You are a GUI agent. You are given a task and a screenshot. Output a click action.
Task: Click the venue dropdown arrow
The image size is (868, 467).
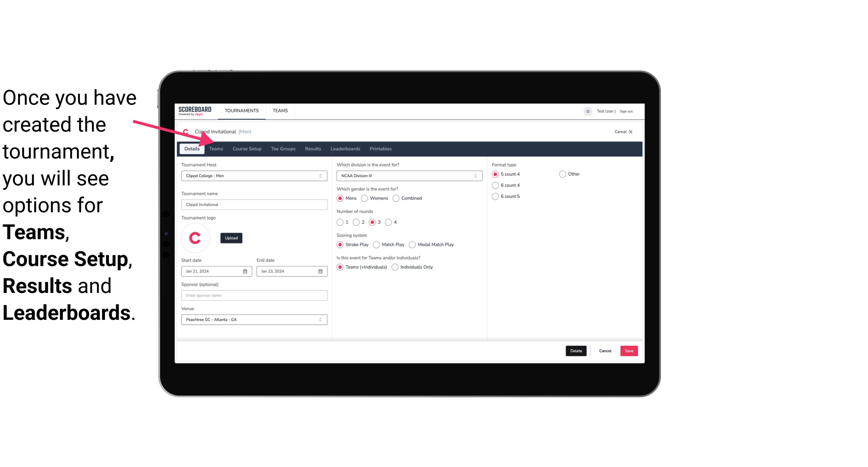pos(321,319)
